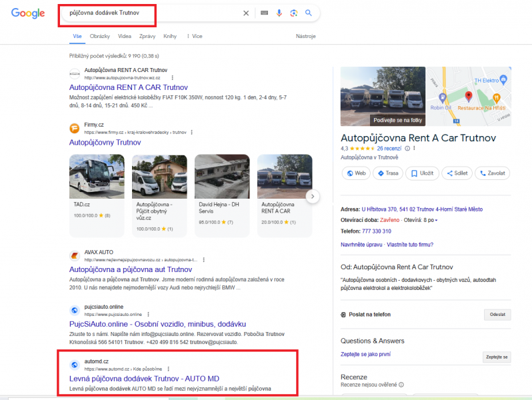Screen dimensions: 532x400
Task: Click the Uložit save button
Action: (x=423, y=173)
